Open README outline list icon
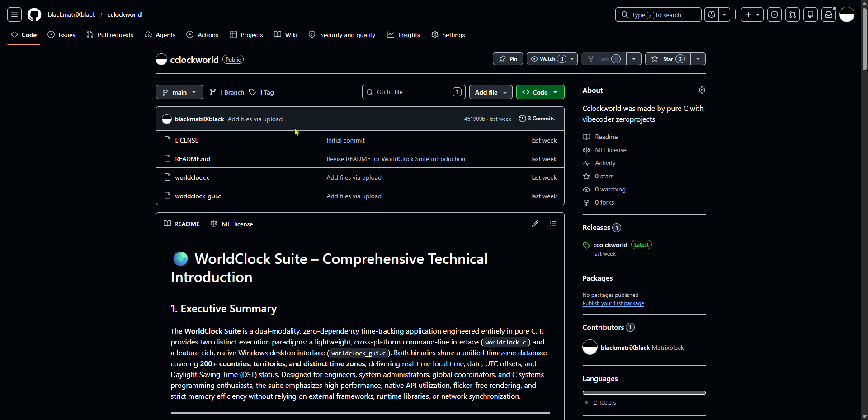The height and width of the screenshot is (420, 868). click(x=553, y=224)
